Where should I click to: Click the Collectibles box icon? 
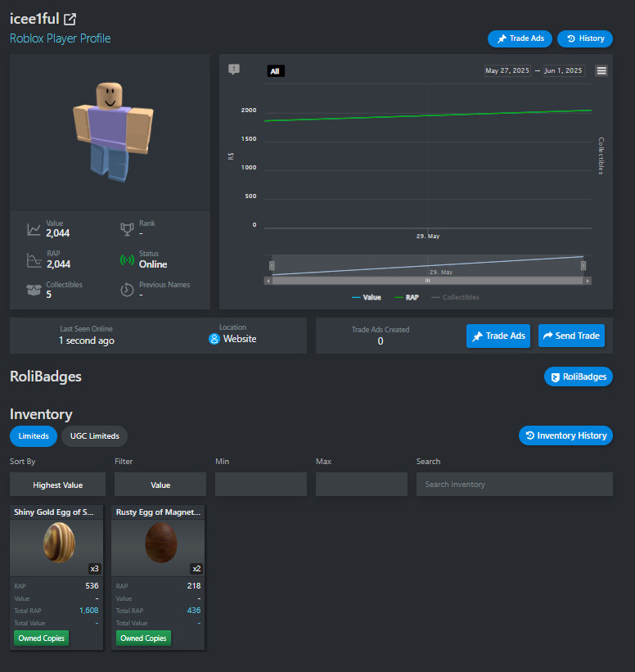click(x=34, y=290)
